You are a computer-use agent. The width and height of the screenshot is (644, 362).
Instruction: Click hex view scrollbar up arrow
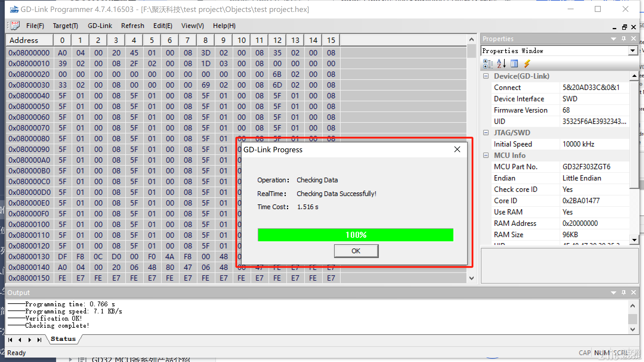(x=471, y=39)
